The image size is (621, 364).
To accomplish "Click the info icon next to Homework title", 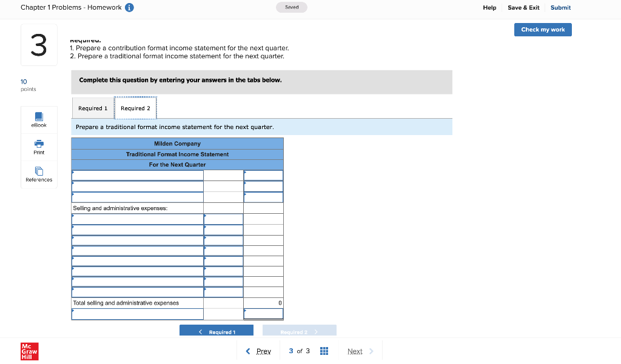I will (x=129, y=7).
